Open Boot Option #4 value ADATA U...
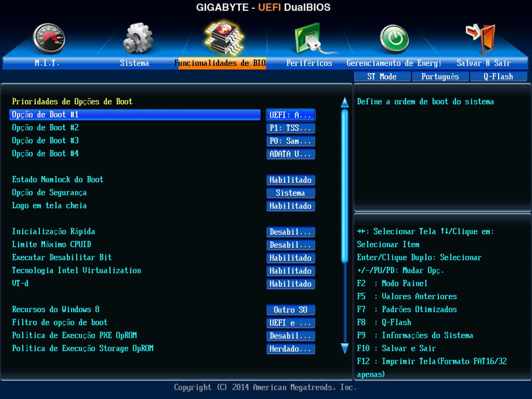The height and width of the screenshot is (399, 532). pos(290,154)
